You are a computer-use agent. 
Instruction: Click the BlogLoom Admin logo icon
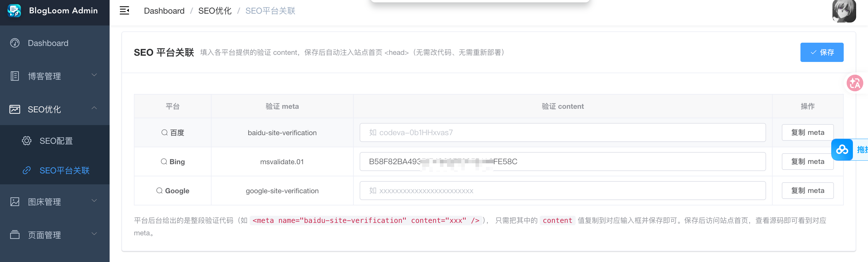14,11
